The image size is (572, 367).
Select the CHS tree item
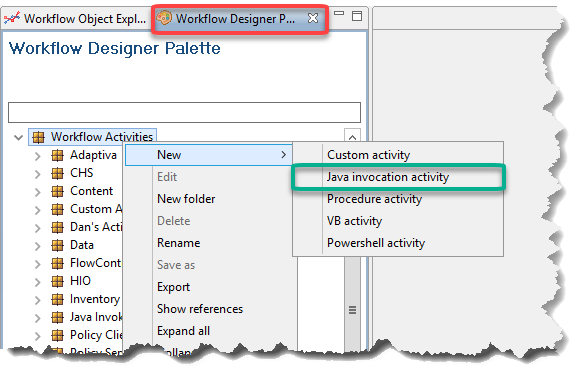click(x=82, y=173)
